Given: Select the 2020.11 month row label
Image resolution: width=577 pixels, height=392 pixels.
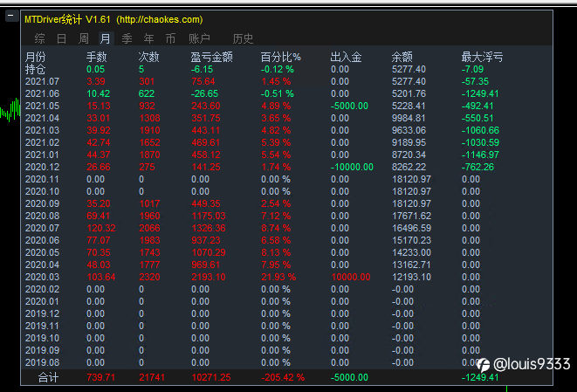Looking at the screenshot, I should [42, 179].
